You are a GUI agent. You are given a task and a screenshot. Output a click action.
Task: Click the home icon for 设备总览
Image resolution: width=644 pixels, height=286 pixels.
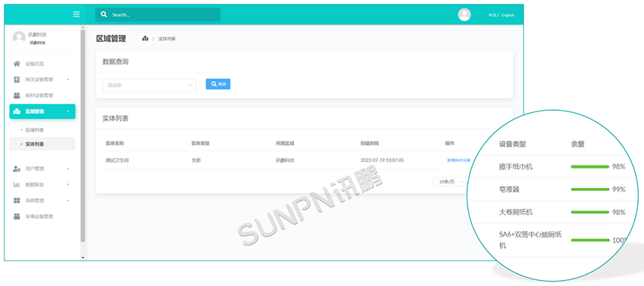click(x=16, y=64)
